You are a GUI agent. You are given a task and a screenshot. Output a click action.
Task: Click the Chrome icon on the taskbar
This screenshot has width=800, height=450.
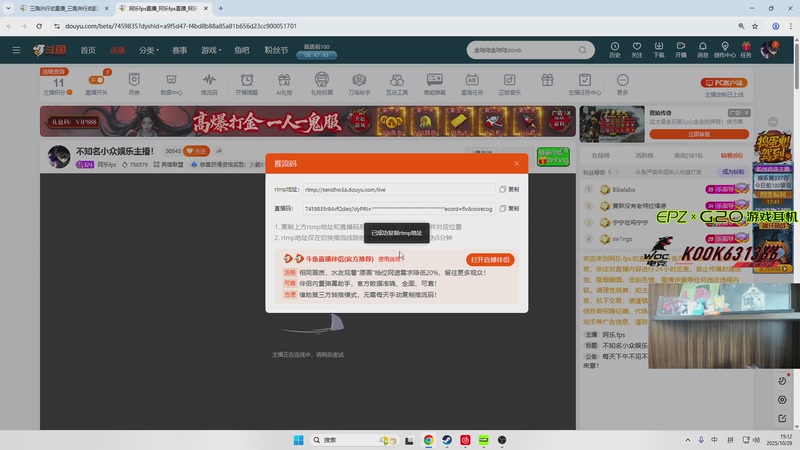coord(429,440)
